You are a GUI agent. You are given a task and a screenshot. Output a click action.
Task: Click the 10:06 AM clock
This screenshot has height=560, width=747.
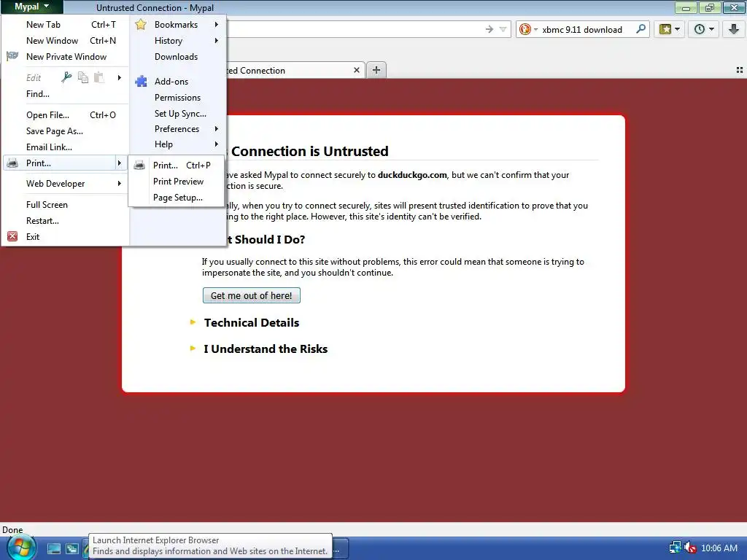pos(719,548)
